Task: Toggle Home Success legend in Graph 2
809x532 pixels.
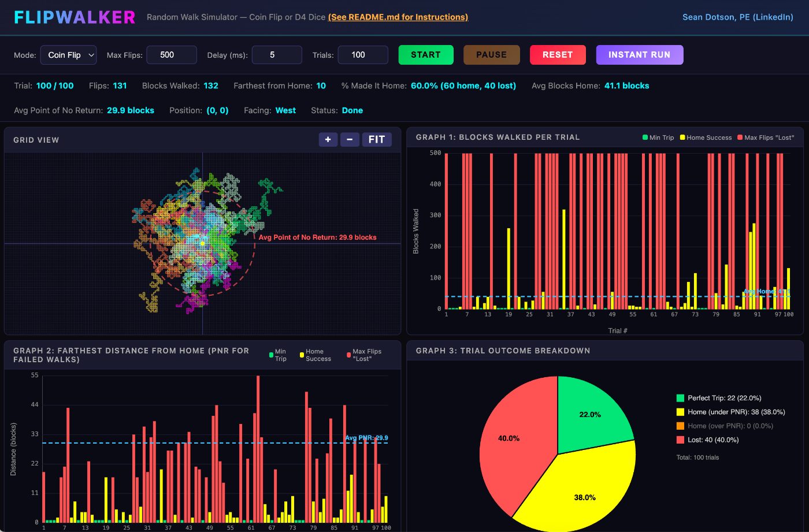Action: click(315, 355)
